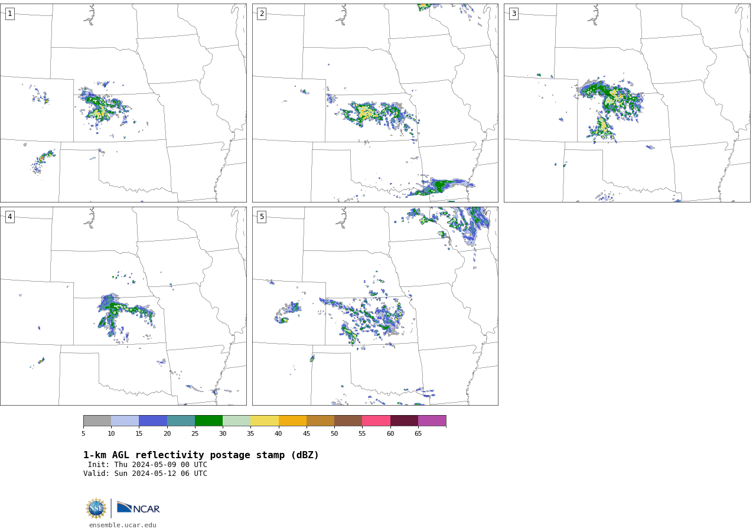Click the colorbar tick label '65'
Viewport: 756px width, 532px height.
[418, 433]
